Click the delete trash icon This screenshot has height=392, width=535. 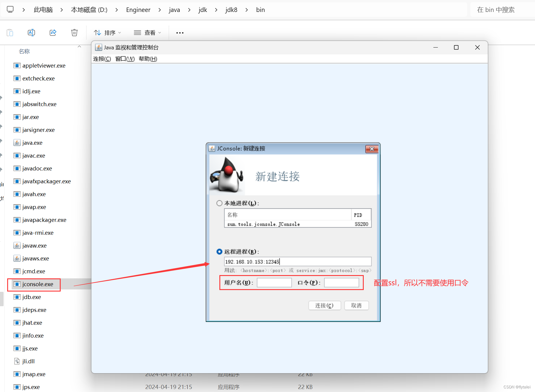(74, 33)
